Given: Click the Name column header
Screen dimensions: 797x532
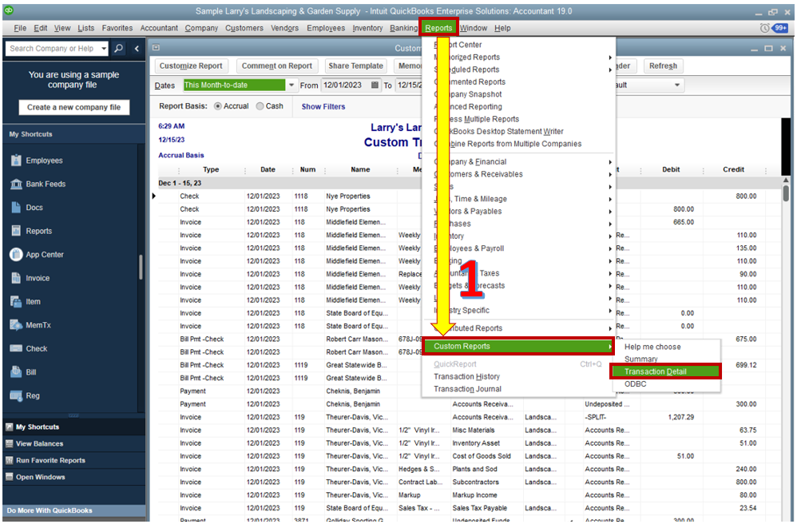Looking at the screenshot, I should pyautogui.click(x=360, y=169).
